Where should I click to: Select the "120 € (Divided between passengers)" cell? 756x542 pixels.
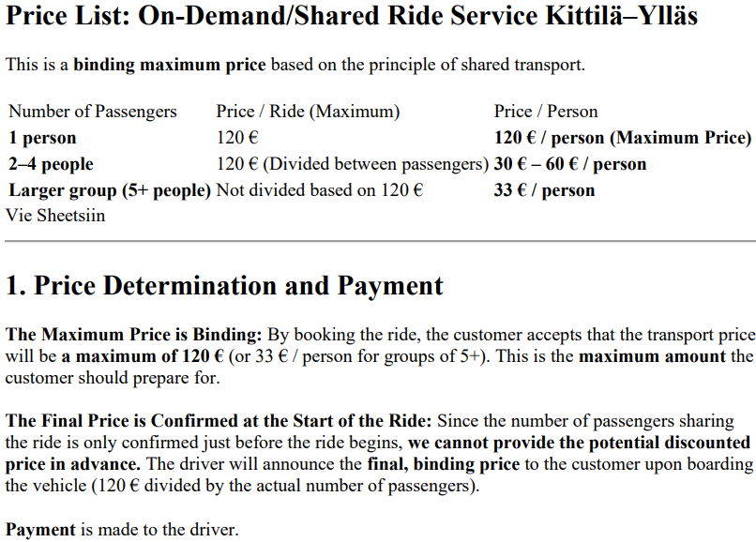tap(353, 164)
